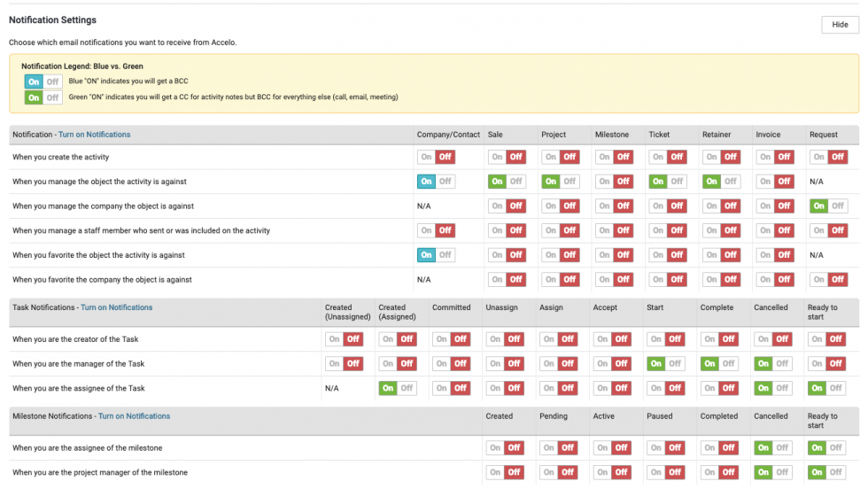The width and height of the screenshot is (868, 489).
Task: Click the blue On/Off toggle in legend
Action: (x=43, y=81)
